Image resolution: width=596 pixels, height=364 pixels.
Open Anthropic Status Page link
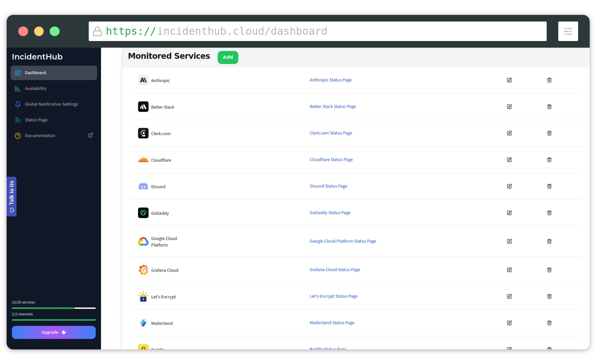(x=330, y=80)
